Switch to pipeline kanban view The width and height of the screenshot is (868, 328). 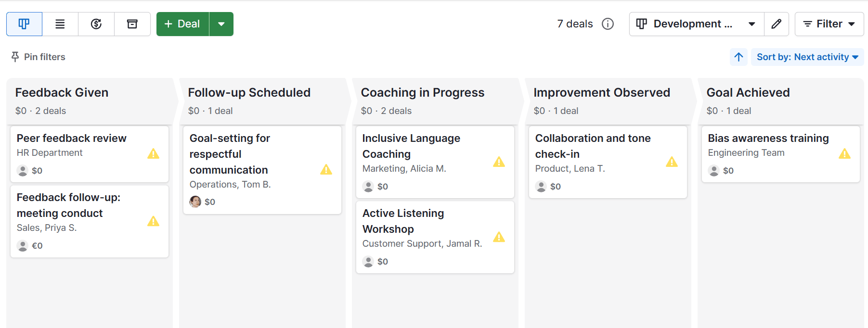[x=24, y=24]
